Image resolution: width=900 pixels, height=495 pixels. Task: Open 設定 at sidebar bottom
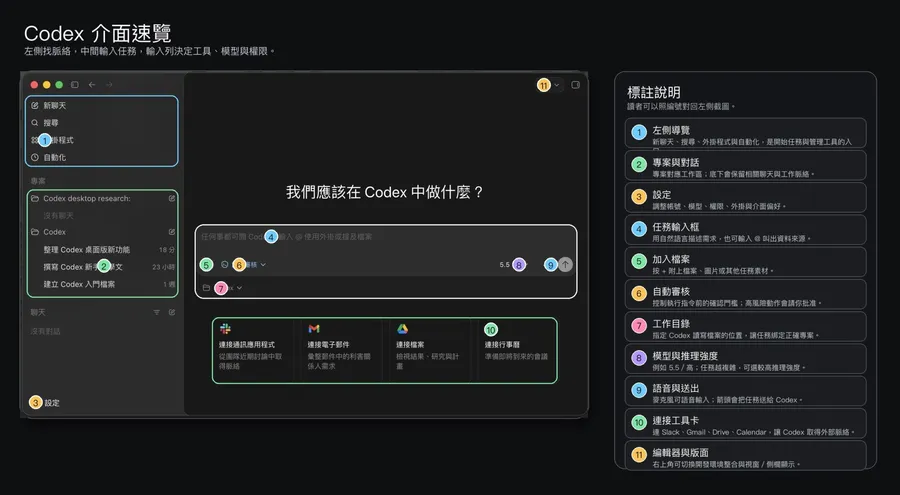pyautogui.click(x=52, y=403)
